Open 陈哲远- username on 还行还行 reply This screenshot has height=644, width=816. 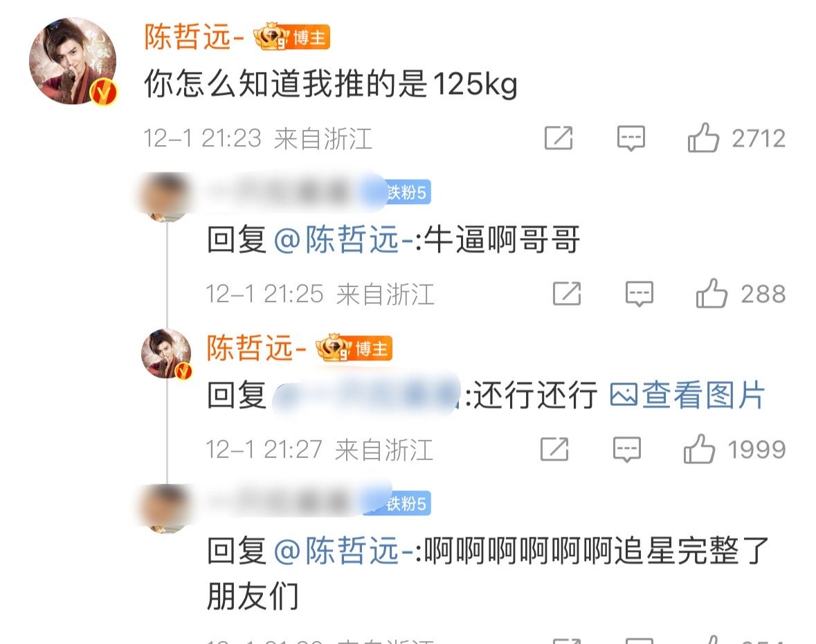pos(257,348)
